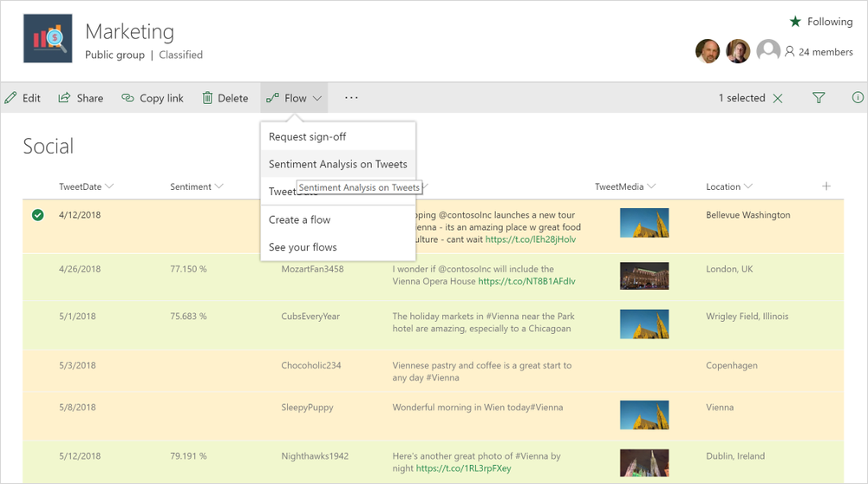This screenshot has width=868, height=484.
Task: Open the information details pane icon
Action: point(858,98)
